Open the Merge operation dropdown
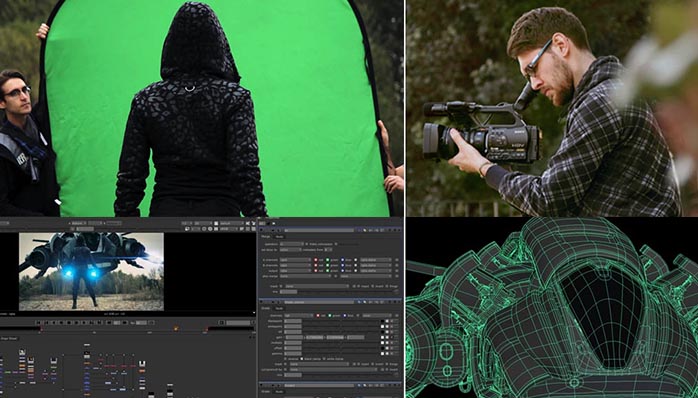This screenshot has width=698, height=398. pyautogui.click(x=292, y=244)
